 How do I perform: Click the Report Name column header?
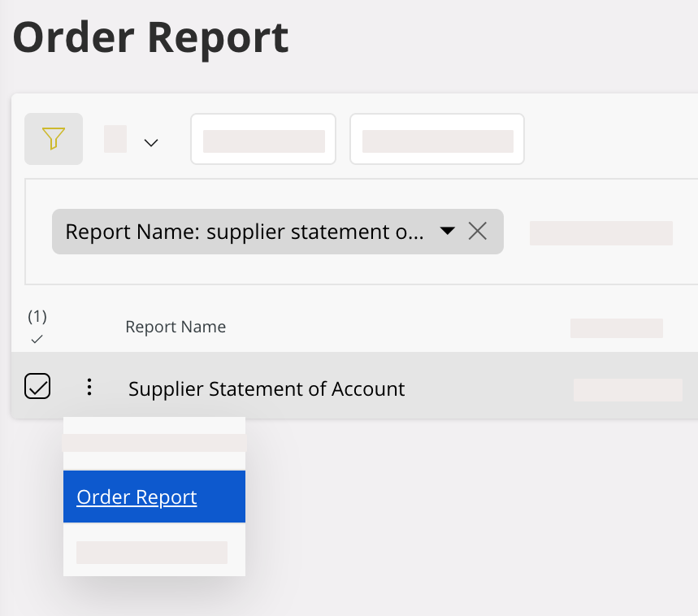(176, 327)
